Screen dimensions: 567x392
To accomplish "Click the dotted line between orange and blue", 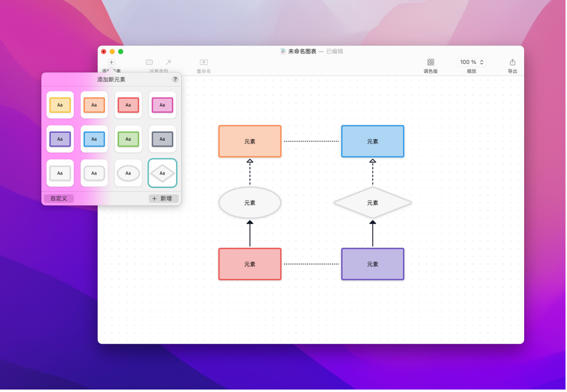I will click(x=312, y=141).
